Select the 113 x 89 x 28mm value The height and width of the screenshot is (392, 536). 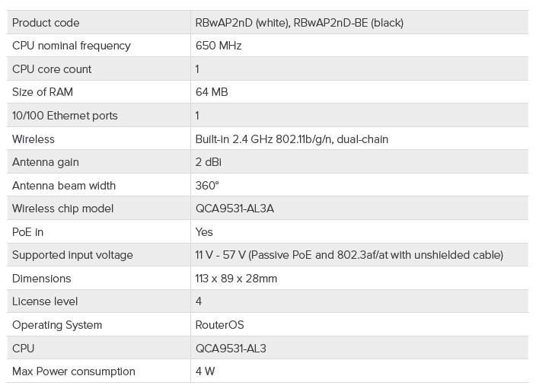[x=236, y=279]
